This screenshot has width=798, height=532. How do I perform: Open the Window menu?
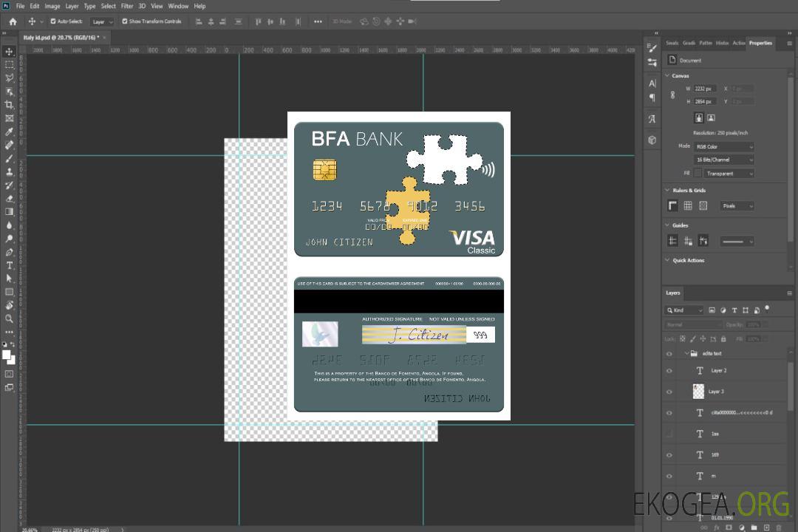178,6
